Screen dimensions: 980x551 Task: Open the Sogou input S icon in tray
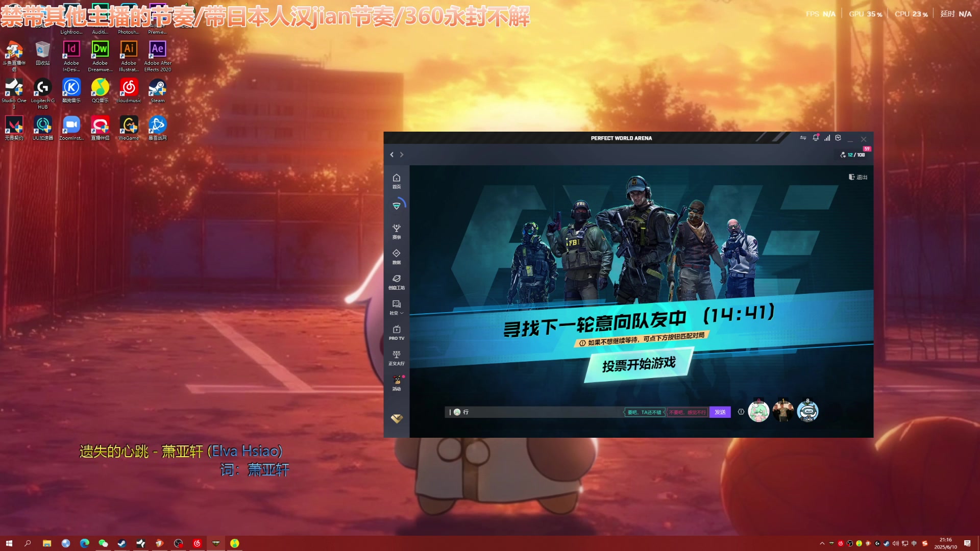point(924,543)
